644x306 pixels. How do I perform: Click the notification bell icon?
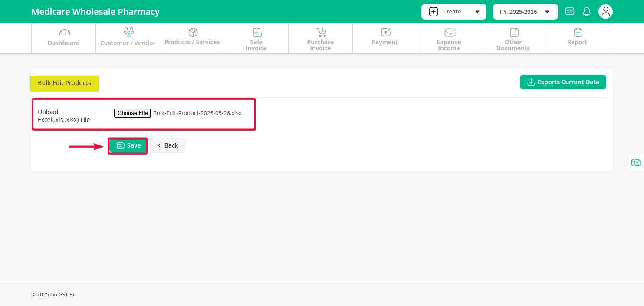tap(587, 12)
